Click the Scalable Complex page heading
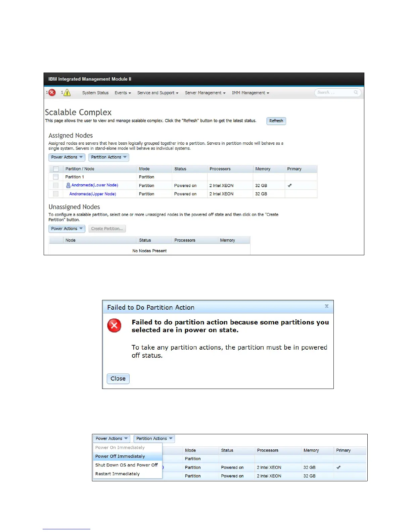 (78, 112)
